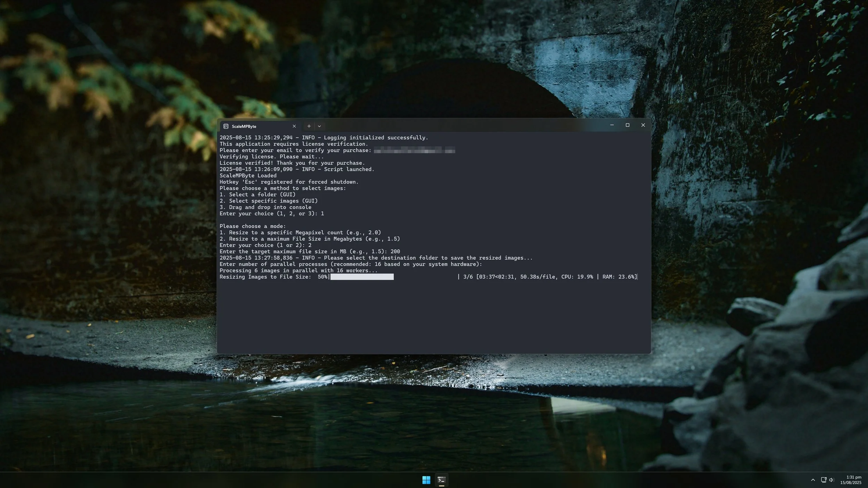The image size is (868, 488).
Task: Maximize the terminal window
Action: 627,125
